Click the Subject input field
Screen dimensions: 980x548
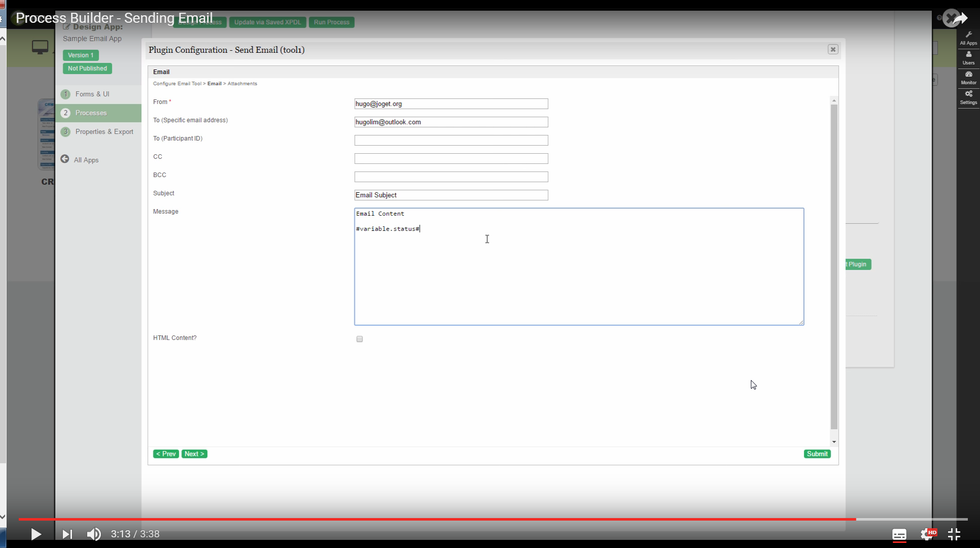point(451,195)
